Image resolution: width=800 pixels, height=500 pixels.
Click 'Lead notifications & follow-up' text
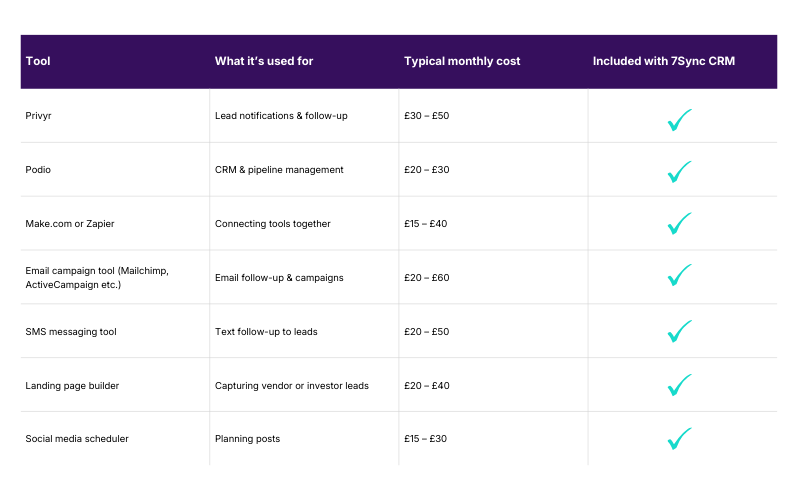(281, 116)
